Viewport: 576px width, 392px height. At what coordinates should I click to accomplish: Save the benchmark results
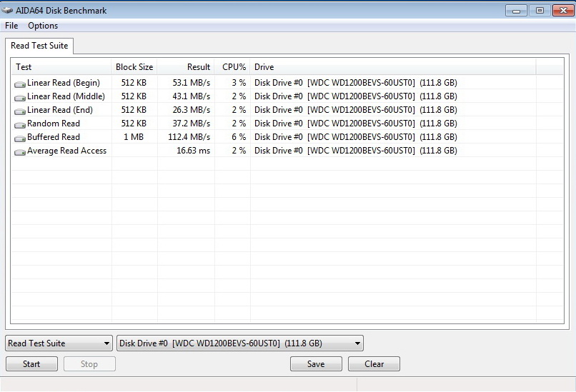316,363
